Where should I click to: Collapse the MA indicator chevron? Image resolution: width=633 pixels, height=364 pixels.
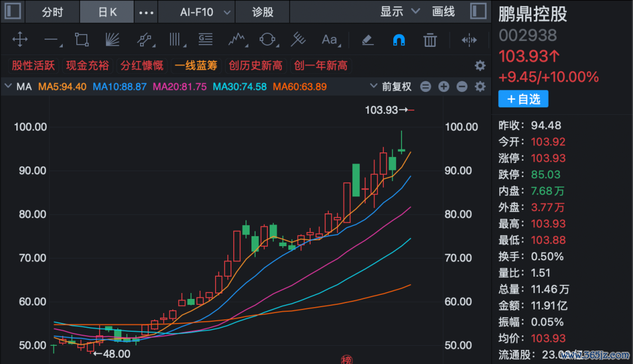pyautogui.click(x=8, y=86)
